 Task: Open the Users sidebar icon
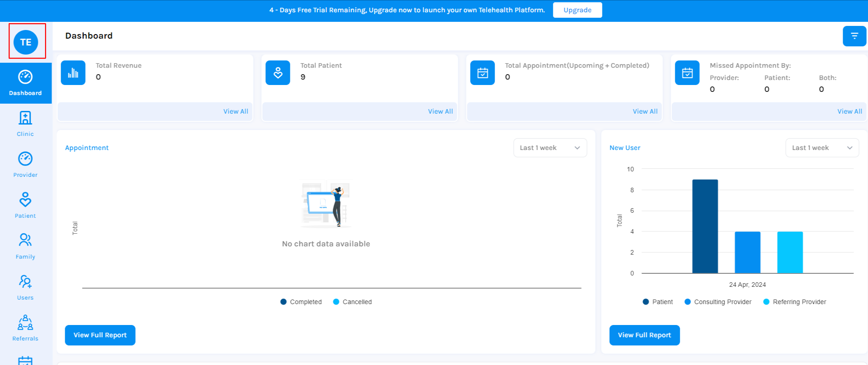(x=25, y=287)
